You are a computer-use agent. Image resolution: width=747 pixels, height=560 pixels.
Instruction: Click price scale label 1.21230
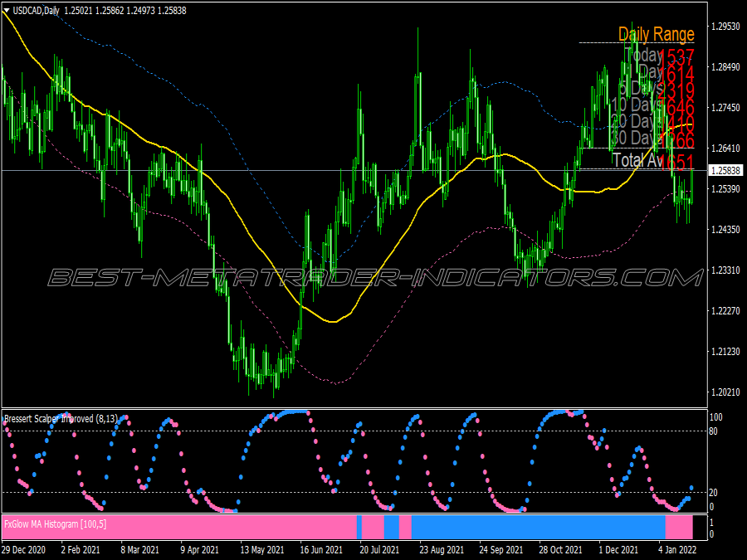[x=725, y=352]
